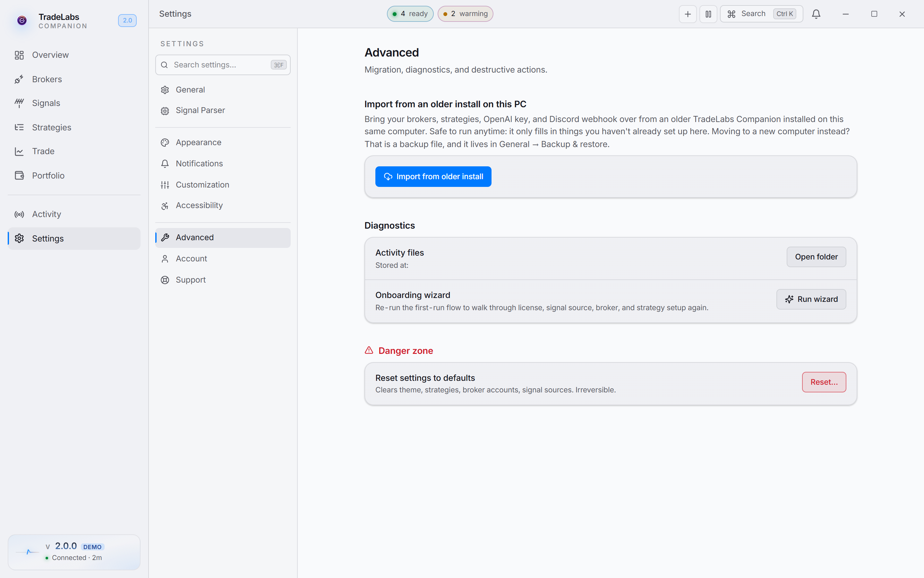Minimize the TradeLabs window

point(846,14)
